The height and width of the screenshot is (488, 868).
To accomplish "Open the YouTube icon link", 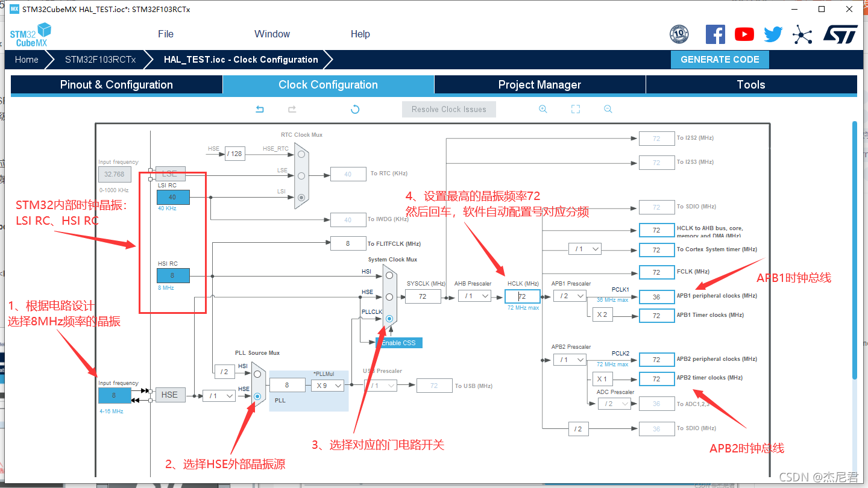I will (744, 34).
